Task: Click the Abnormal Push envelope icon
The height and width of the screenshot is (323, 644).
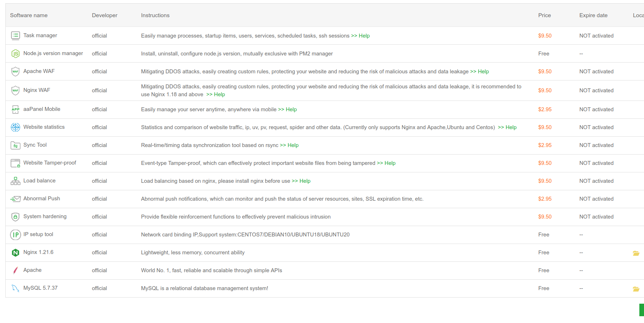Action: [x=15, y=199]
